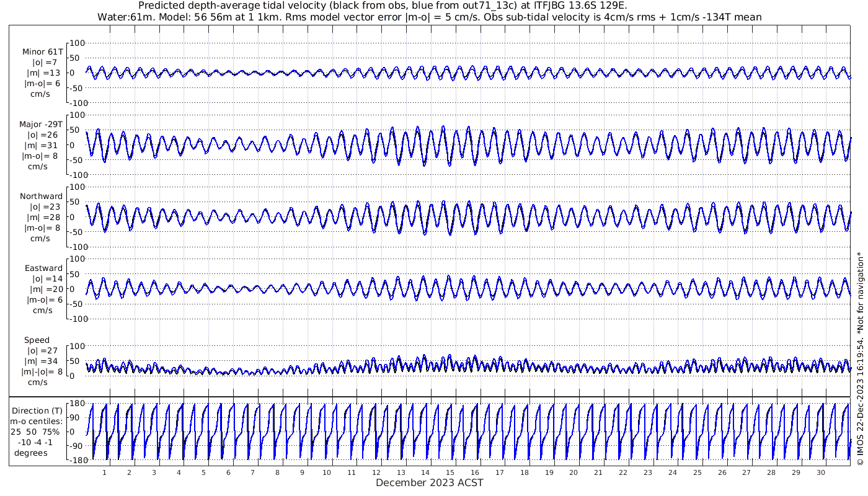Click the Eastward panel label
The height and width of the screenshot is (496, 868).
pyautogui.click(x=43, y=268)
